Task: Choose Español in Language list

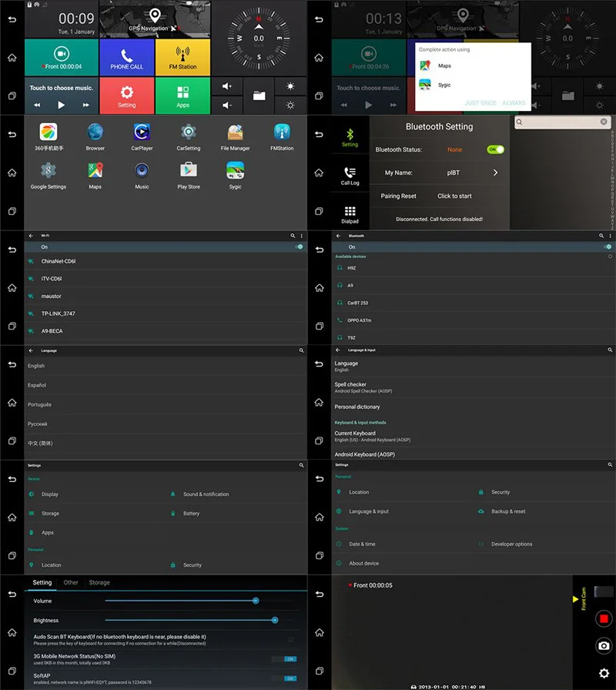Action: tap(166, 385)
